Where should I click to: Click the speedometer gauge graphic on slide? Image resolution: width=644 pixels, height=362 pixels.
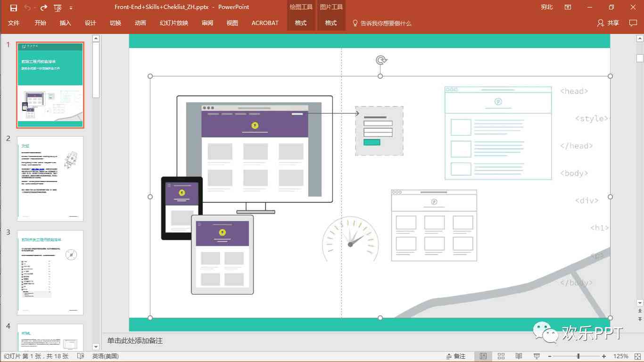(x=350, y=239)
